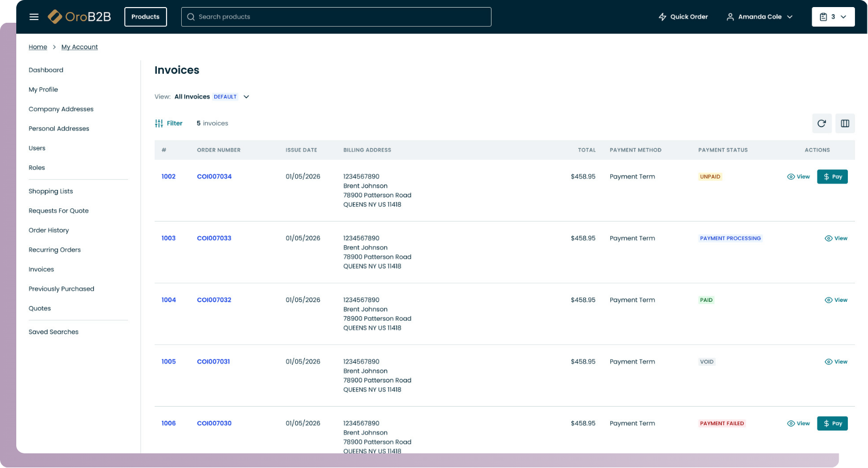Viewport: 868px width, 468px height.
Task: View the paid invoice 1004
Action: 836,300
